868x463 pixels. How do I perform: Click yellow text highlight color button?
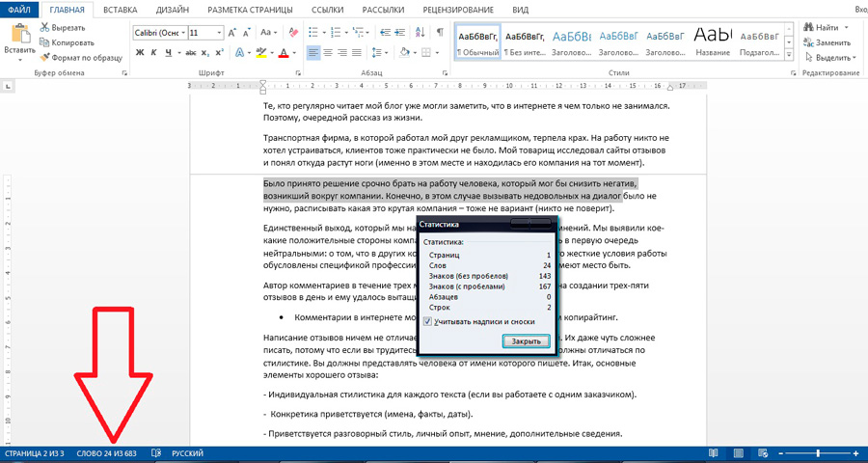click(261, 53)
